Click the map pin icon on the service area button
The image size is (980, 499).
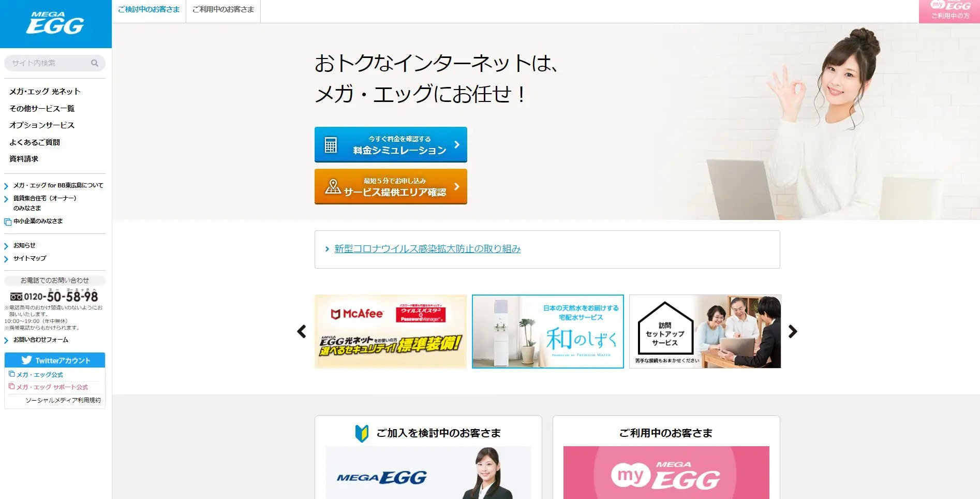[333, 186]
